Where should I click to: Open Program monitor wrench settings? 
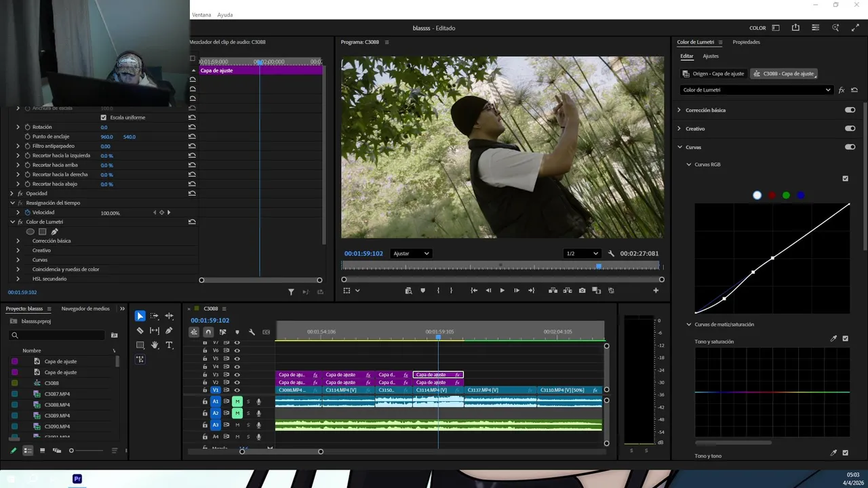[x=611, y=253]
